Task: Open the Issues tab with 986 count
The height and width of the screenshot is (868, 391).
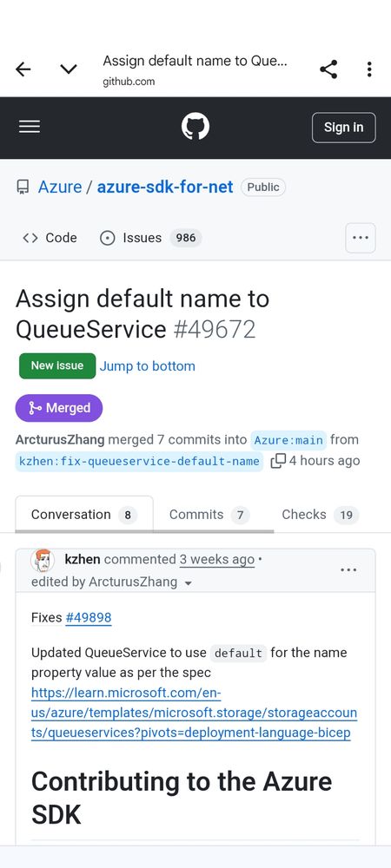Action: 150,238
